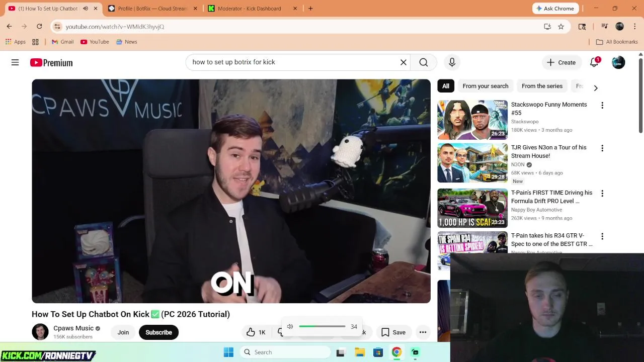Open Gmail bookmark

[x=62, y=42]
